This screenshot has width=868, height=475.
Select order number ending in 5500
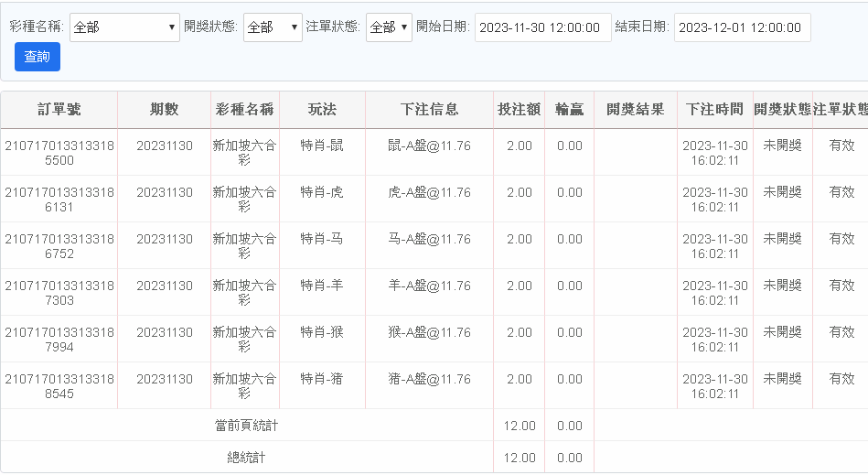tap(59, 153)
